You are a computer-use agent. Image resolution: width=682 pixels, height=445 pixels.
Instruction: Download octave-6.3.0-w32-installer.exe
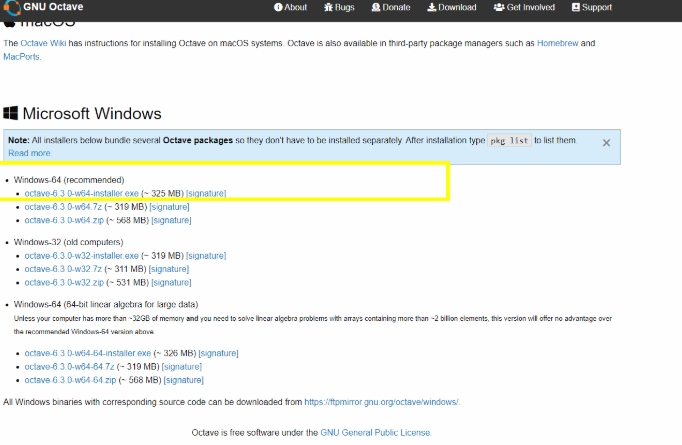click(82, 255)
